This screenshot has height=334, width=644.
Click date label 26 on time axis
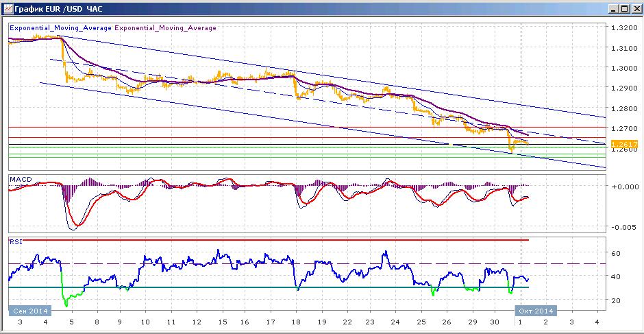click(x=447, y=322)
